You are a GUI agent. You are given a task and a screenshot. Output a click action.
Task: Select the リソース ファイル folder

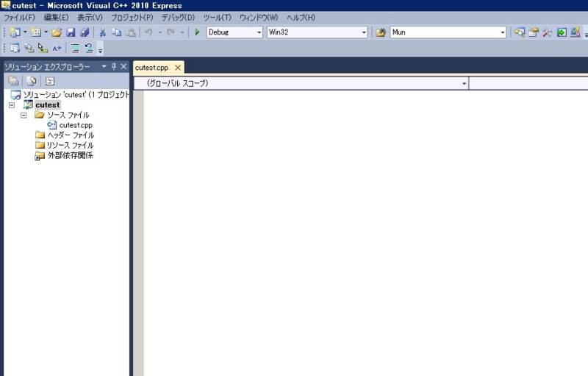pyautogui.click(x=70, y=145)
